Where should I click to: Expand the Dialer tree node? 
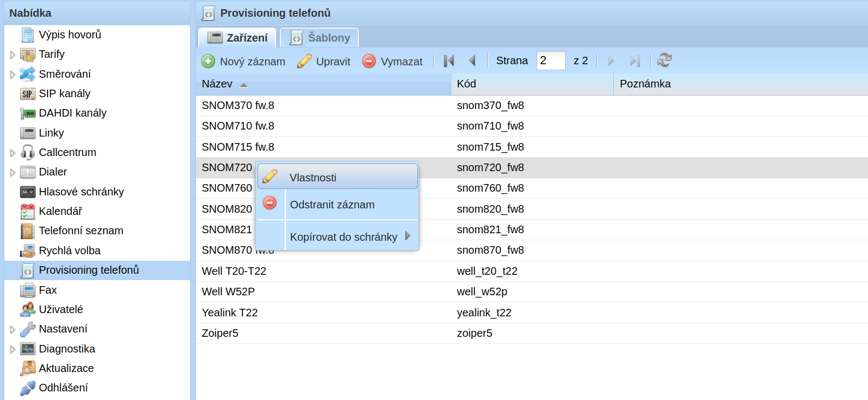point(12,172)
